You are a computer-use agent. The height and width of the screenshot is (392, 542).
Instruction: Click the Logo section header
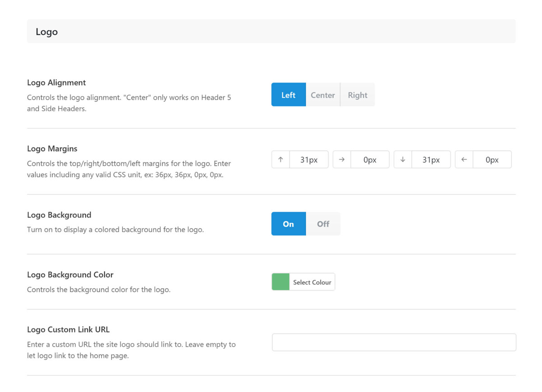pyautogui.click(x=47, y=32)
